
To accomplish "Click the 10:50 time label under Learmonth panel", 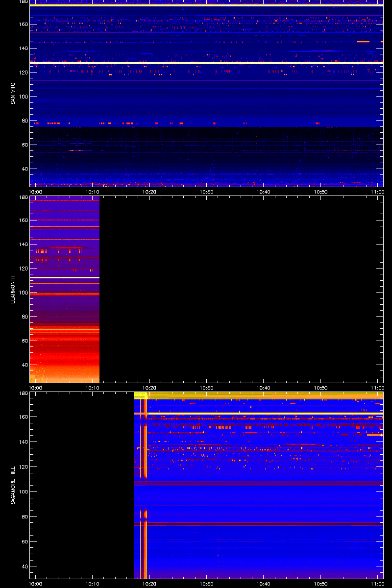I will pyautogui.click(x=320, y=388).
